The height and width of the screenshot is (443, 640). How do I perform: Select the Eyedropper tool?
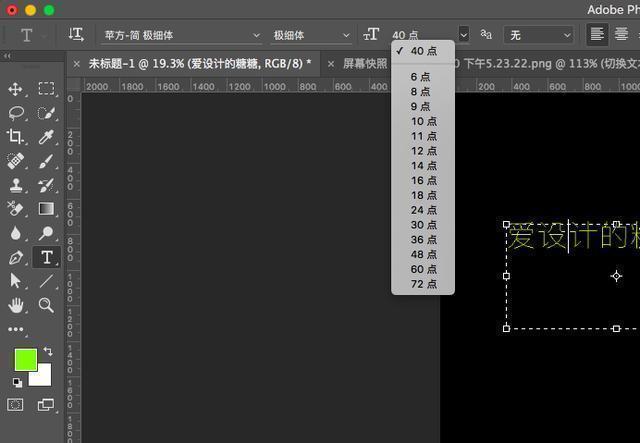tap(46, 137)
